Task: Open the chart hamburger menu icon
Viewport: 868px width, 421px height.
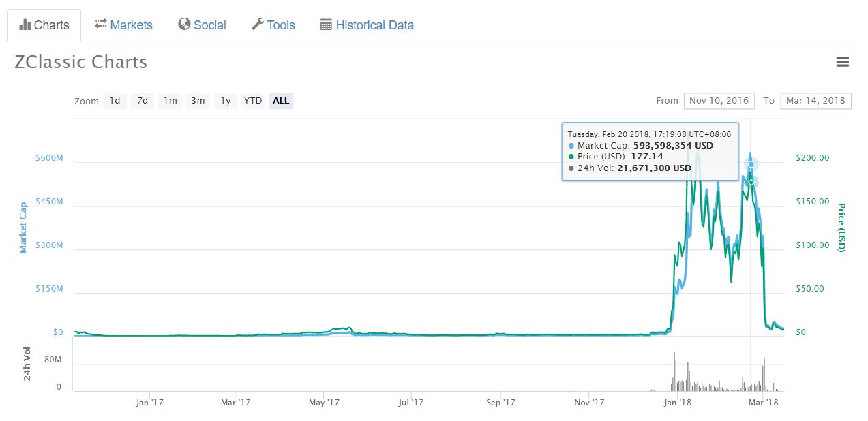Action: tap(842, 62)
